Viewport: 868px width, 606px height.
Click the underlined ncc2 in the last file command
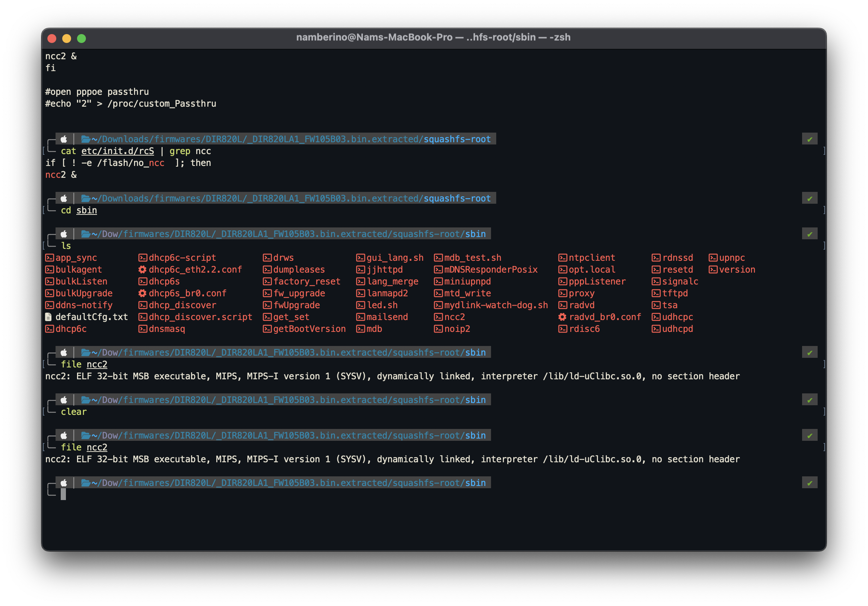pyautogui.click(x=97, y=447)
